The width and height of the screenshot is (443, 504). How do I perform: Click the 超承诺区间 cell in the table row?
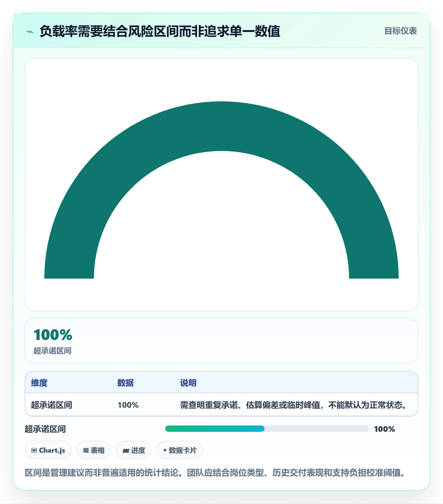52,405
